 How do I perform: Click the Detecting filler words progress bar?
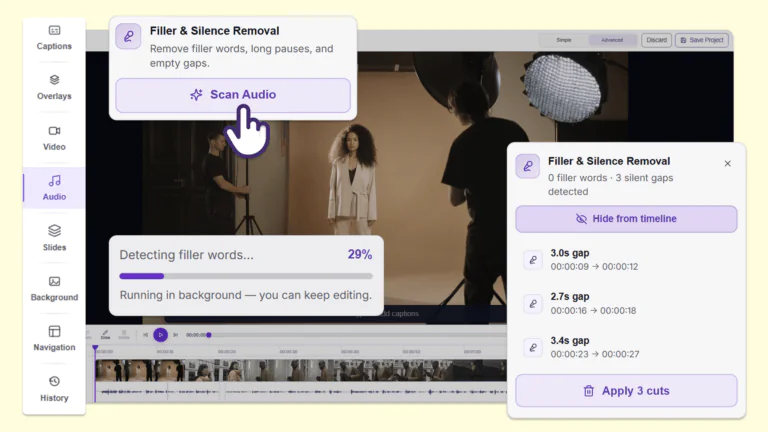tap(246, 276)
